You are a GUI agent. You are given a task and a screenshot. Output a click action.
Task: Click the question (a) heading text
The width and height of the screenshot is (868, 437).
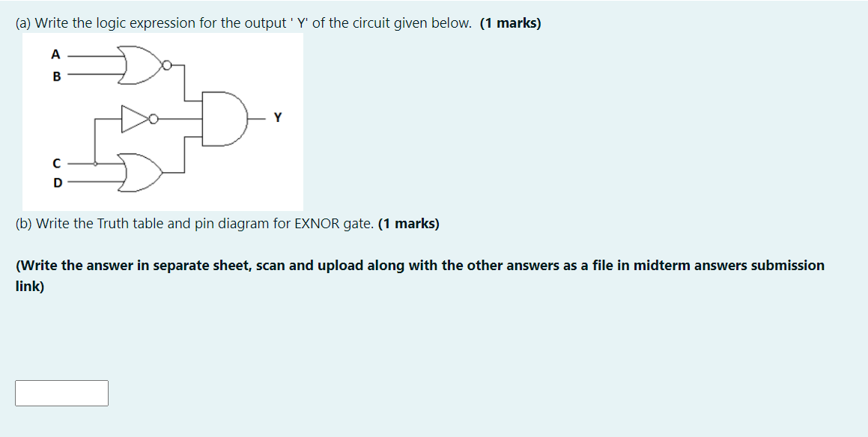pyautogui.click(x=225, y=22)
